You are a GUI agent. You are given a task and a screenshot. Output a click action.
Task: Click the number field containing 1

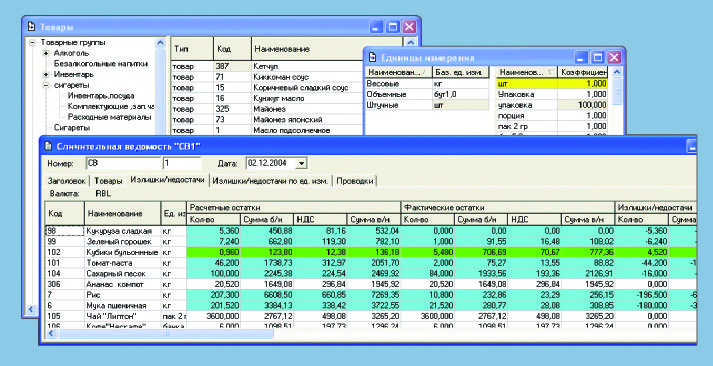pos(182,163)
